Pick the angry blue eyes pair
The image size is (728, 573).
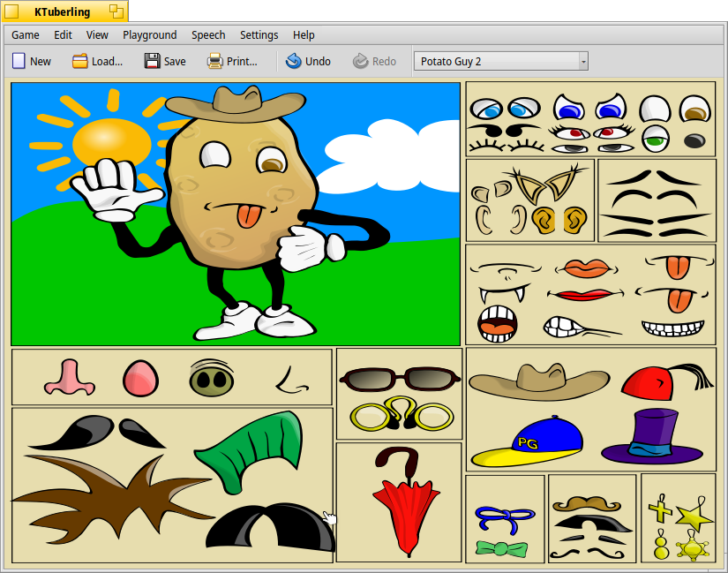tap(590, 107)
